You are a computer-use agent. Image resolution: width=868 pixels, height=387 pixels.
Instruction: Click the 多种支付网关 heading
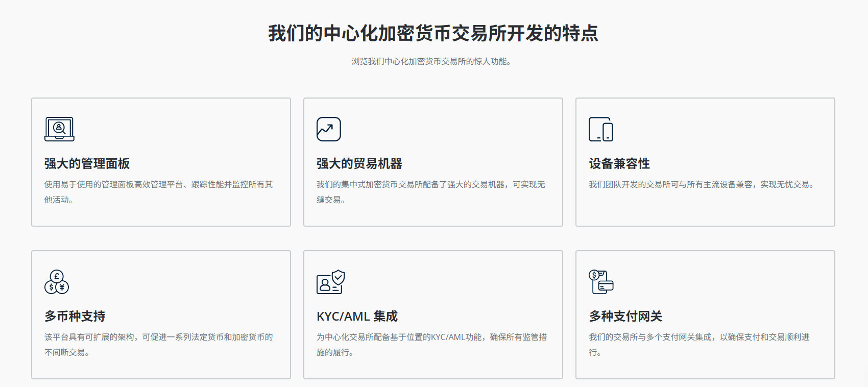[625, 317]
